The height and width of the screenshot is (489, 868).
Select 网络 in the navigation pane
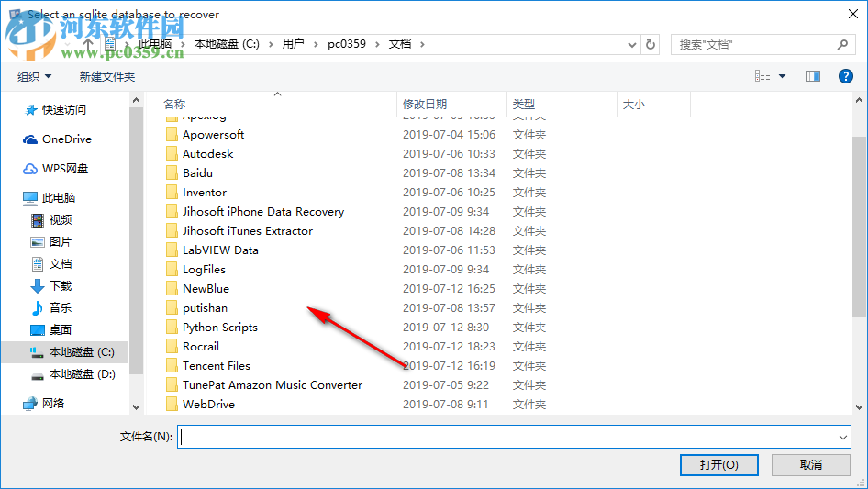point(52,403)
